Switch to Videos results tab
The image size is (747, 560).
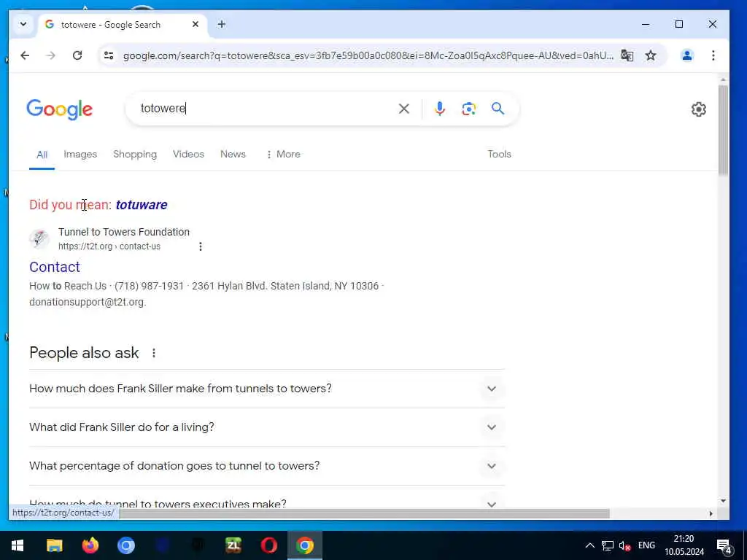[188, 155]
